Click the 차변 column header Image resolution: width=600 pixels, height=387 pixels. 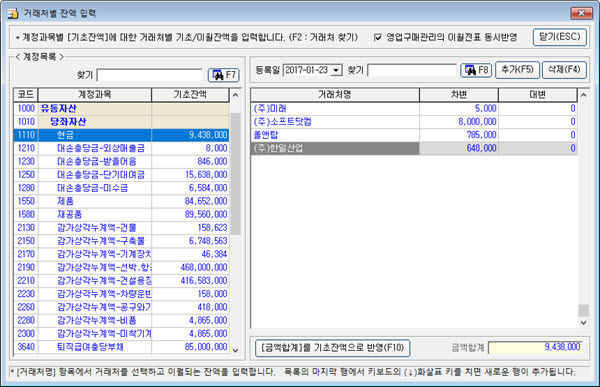(459, 95)
